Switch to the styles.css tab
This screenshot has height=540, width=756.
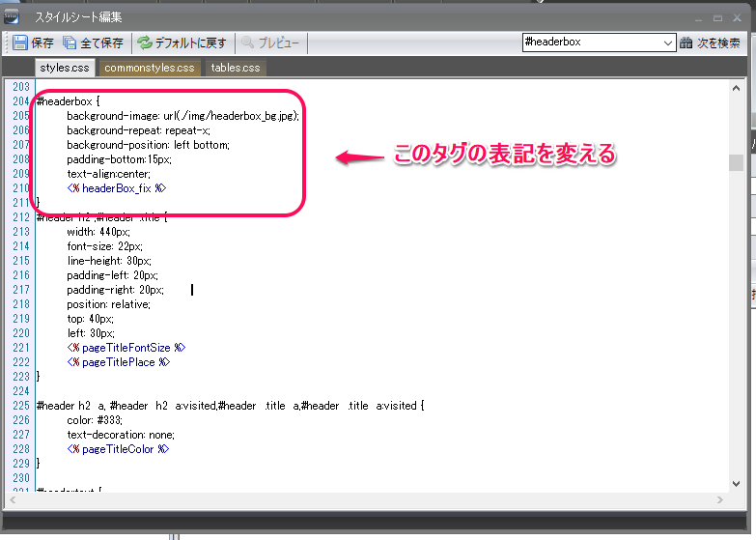(x=65, y=68)
